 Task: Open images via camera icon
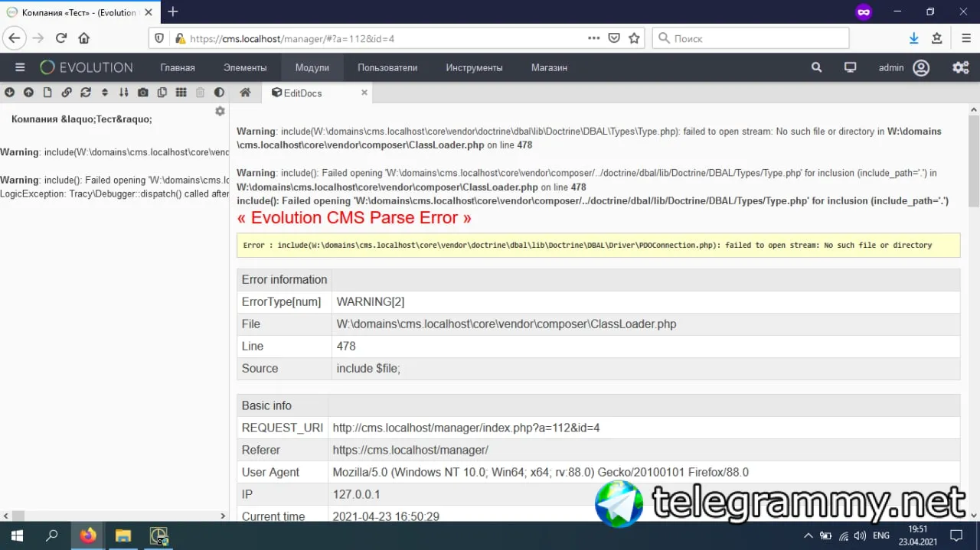click(x=143, y=93)
